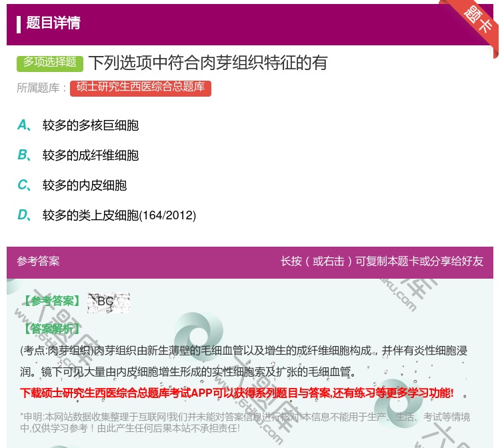
Task: Click the 参考答案 section header
Action: click(x=38, y=261)
